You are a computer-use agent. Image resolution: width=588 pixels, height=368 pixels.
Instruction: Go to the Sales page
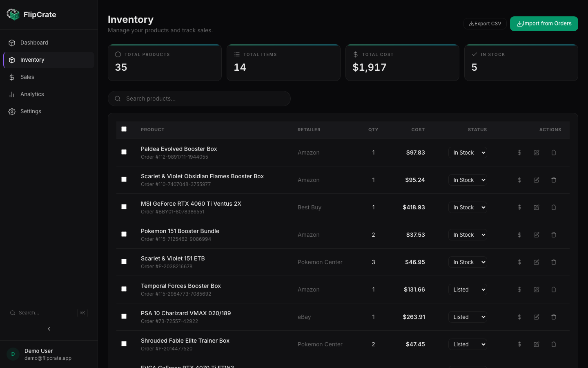click(x=27, y=77)
